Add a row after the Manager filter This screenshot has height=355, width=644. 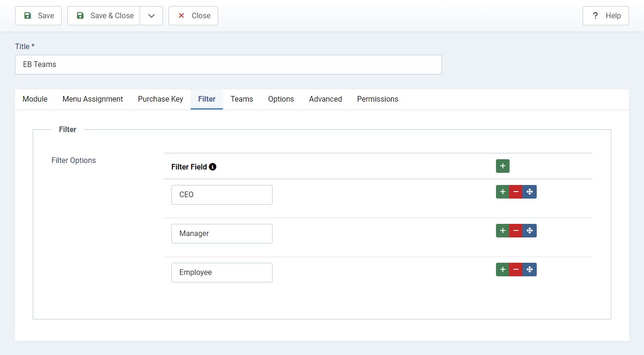pyautogui.click(x=503, y=230)
